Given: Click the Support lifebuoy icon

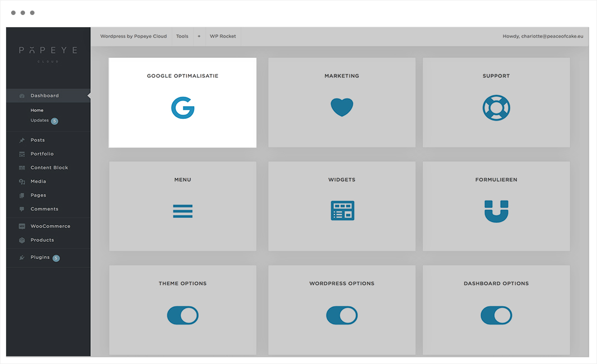Looking at the screenshot, I should coord(496,108).
